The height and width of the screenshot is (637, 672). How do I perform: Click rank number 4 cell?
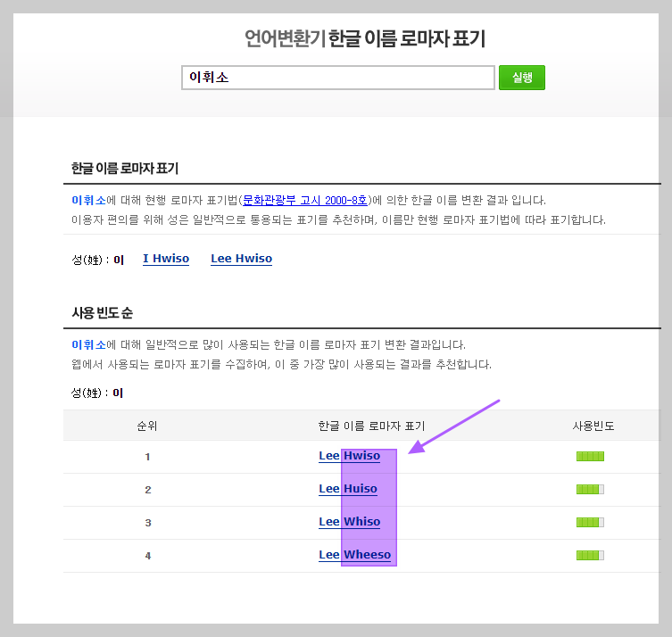(x=148, y=556)
